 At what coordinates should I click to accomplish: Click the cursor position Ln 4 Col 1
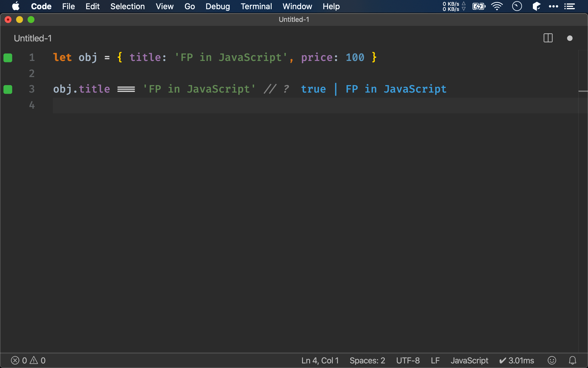pos(54,105)
